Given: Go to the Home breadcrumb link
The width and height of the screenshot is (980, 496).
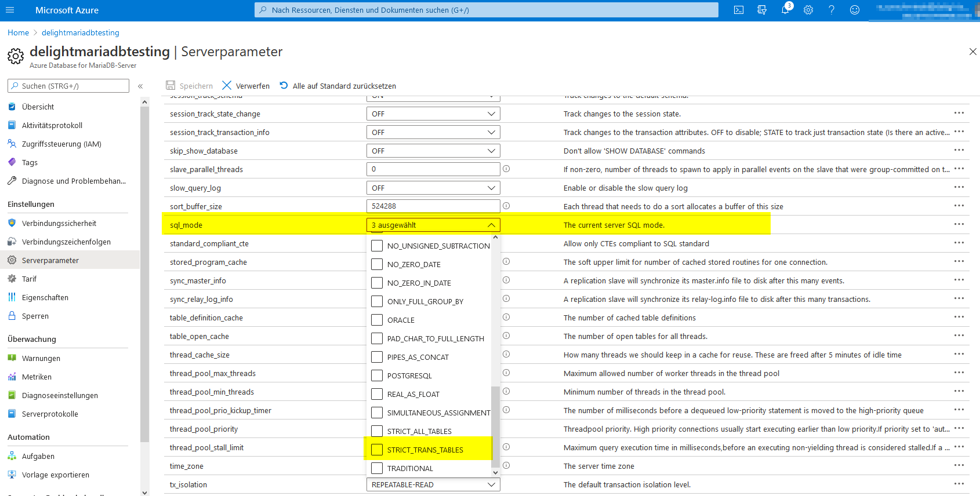Looking at the screenshot, I should [18, 32].
